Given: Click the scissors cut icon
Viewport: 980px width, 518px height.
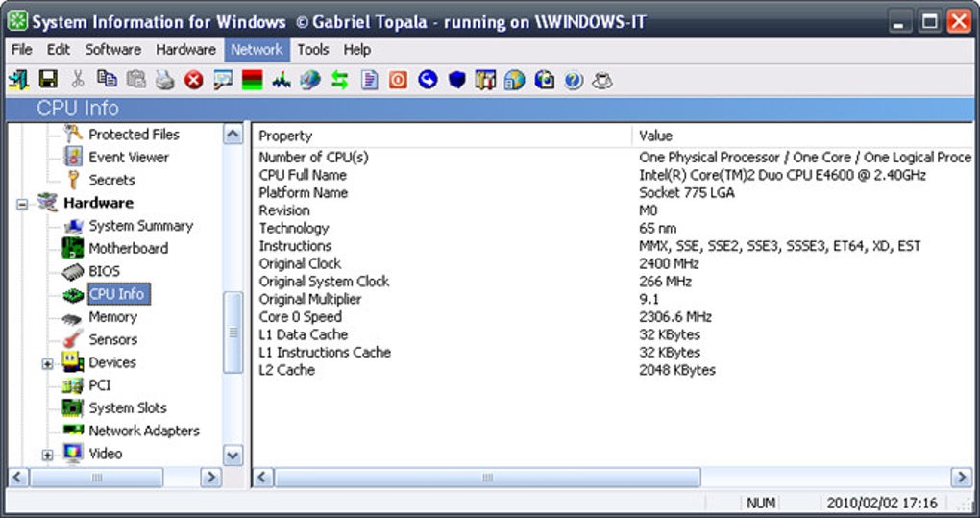Looking at the screenshot, I should coord(78,80).
